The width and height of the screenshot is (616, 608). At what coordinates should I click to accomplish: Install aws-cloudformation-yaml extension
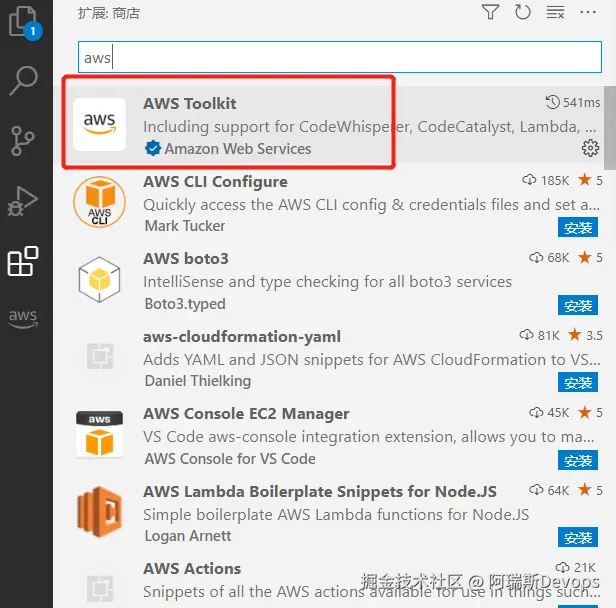[578, 382]
